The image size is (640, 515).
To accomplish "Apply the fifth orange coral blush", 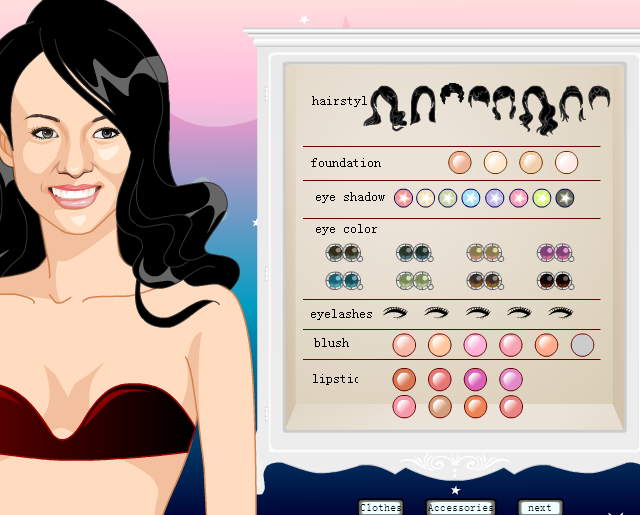I will (546, 345).
